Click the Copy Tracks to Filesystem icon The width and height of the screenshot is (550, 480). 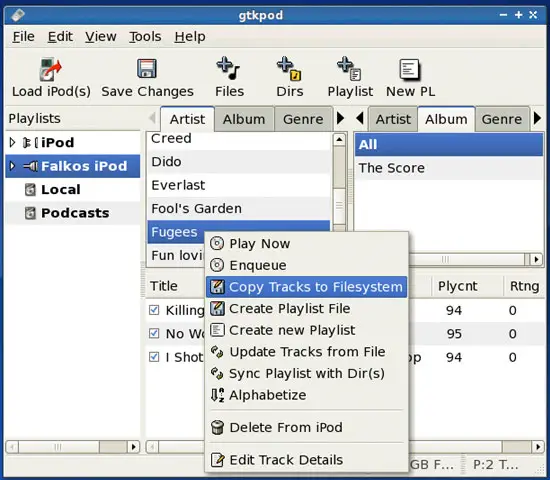click(x=217, y=287)
